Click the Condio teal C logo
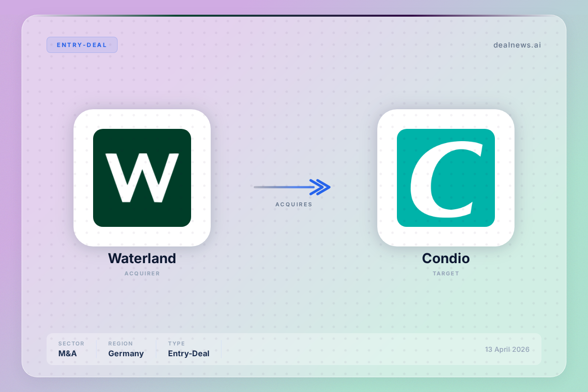Image resolution: width=588 pixels, height=392 pixels. (x=446, y=178)
